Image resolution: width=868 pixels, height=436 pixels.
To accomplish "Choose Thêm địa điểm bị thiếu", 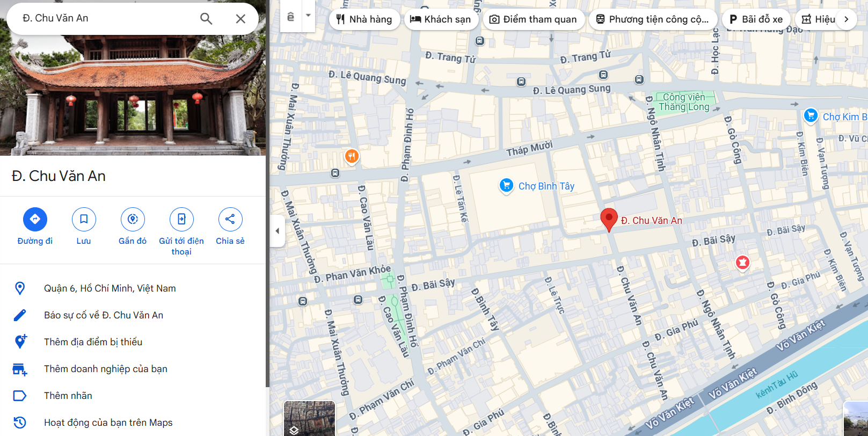I will pos(133,342).
